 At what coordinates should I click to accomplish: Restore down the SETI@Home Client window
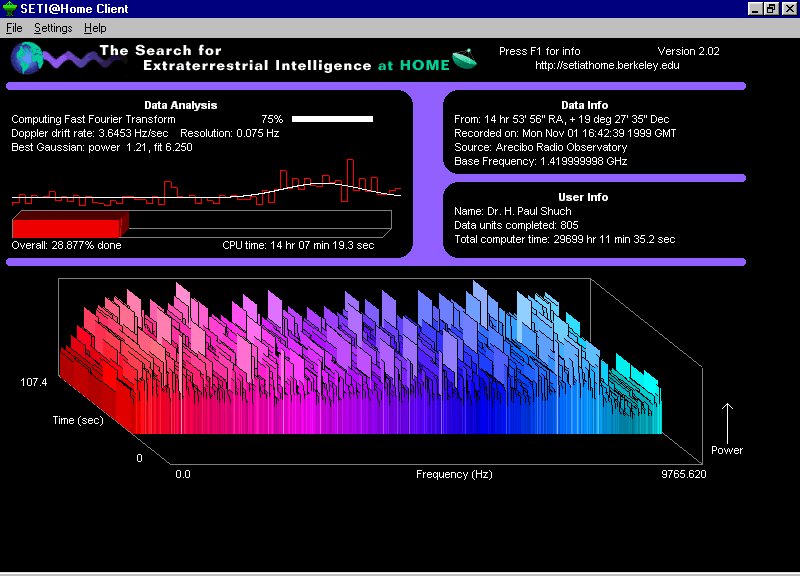771,9
